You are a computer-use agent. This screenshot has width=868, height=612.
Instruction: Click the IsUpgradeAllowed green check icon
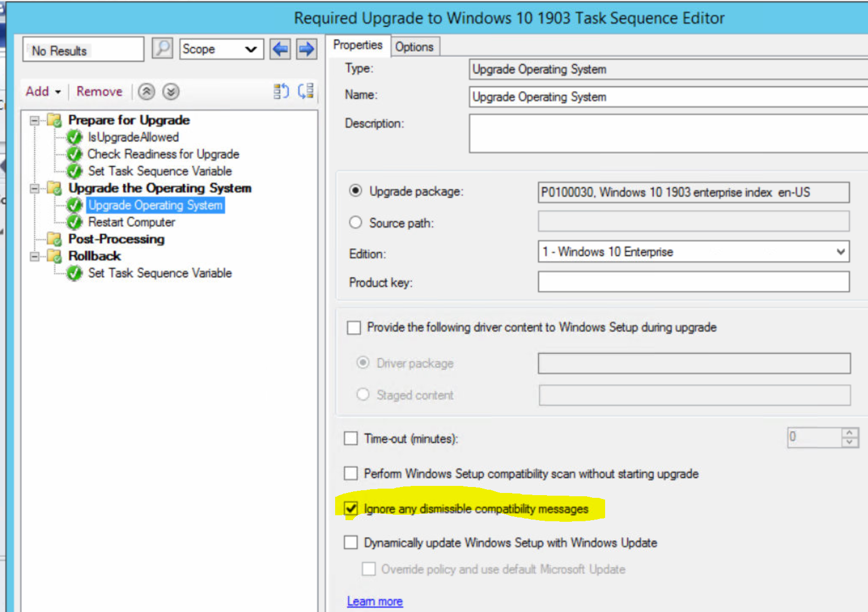74,137
